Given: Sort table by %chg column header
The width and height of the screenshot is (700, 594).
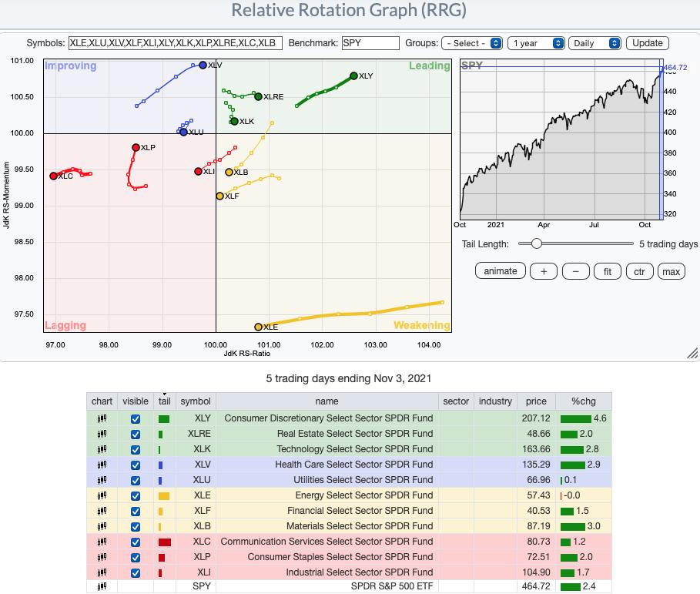Looking at the screenshot, I should 584,401.
